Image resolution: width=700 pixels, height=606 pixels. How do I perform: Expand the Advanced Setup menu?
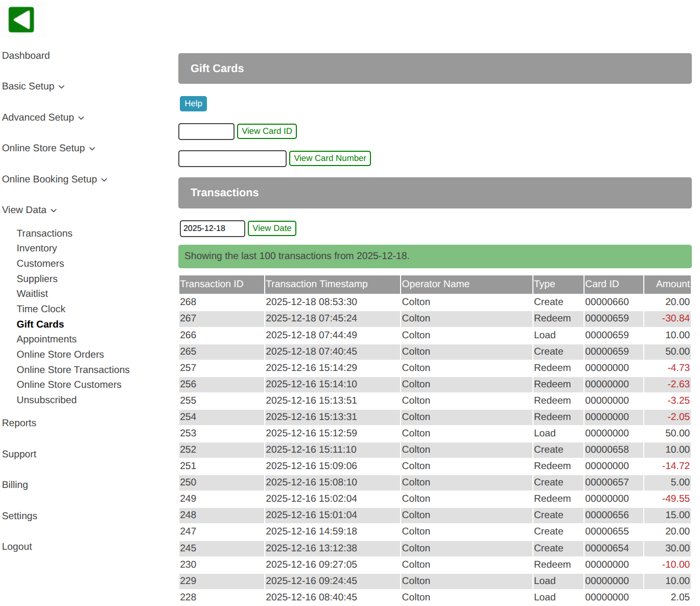pos(43,118)
